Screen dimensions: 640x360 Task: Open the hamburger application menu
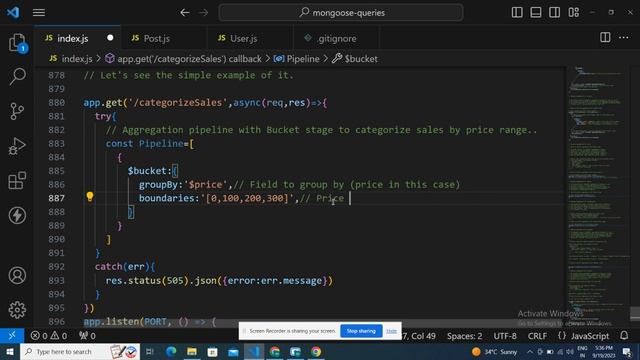click(39, 13)
